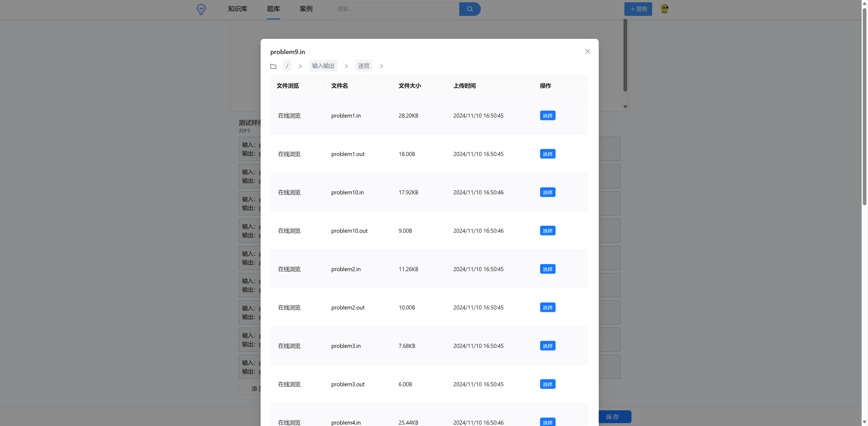868x426 pixels.
Task: Open the user avatar menu
Action: click(664, 9)
